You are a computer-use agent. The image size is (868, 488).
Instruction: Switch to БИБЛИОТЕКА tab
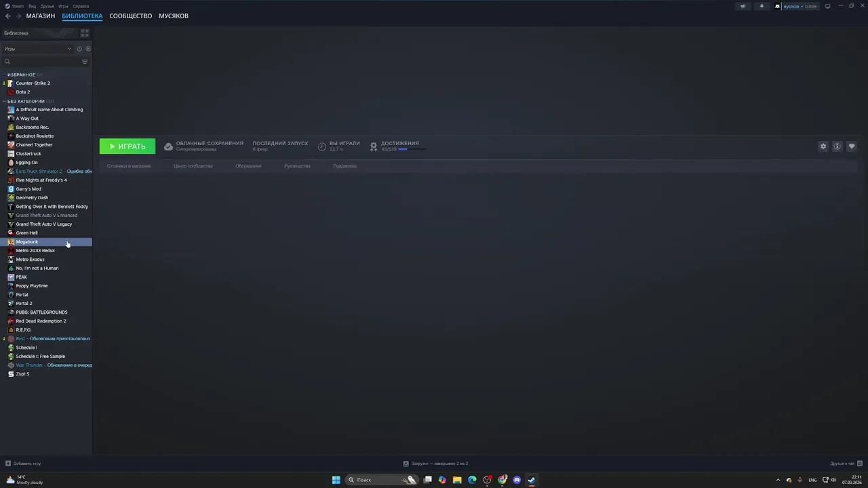[82, 16]
